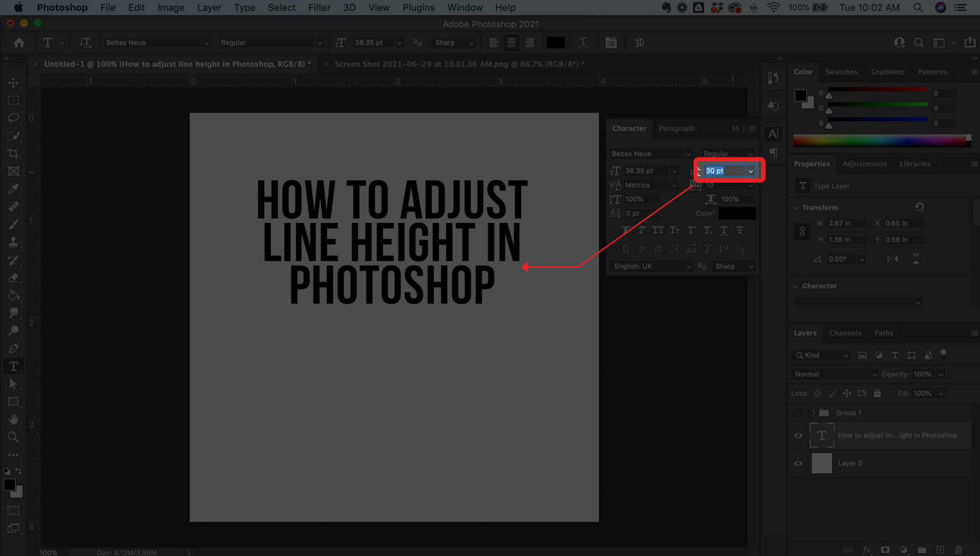Open the Swatches panel tab
The image size is (980, 556).
[841, 72]
